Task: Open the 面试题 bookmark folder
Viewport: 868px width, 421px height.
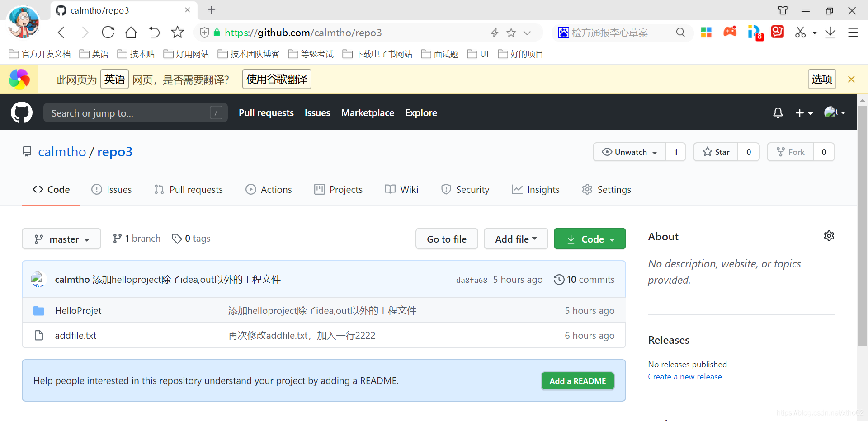Action: point(440,54)
